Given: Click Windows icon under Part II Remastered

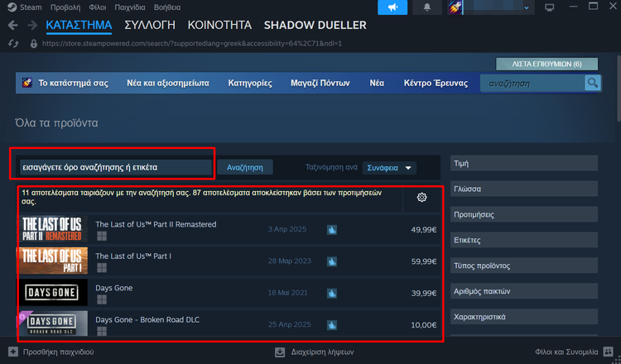Looking at the screenshot, I should 102,237.
